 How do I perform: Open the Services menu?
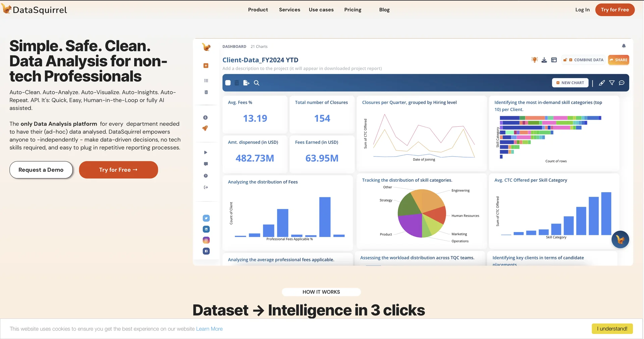click(289, 10)
